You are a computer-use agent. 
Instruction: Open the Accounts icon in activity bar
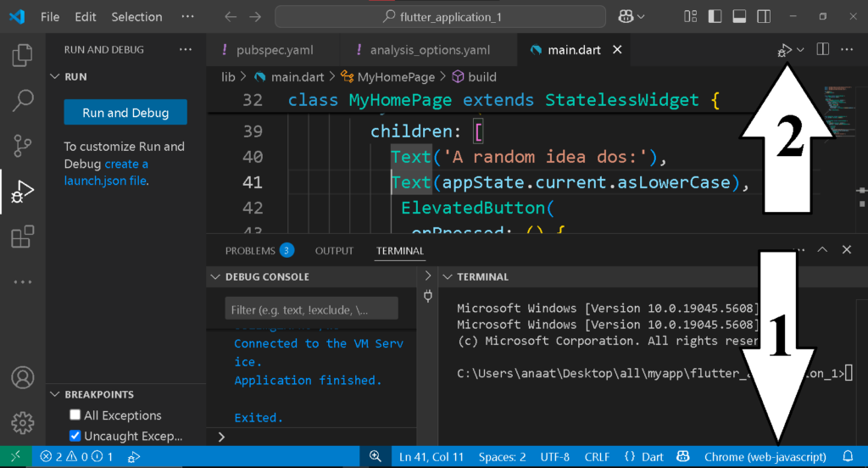point(23,377)
